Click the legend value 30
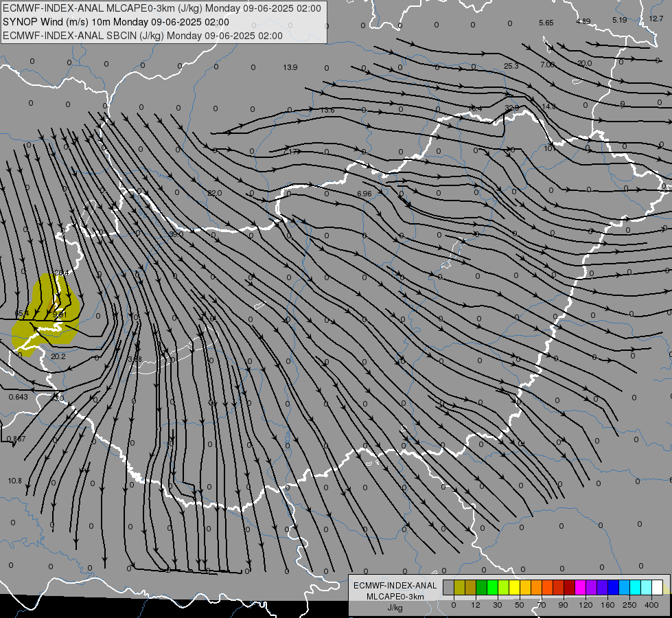 (x=497, y=605)
